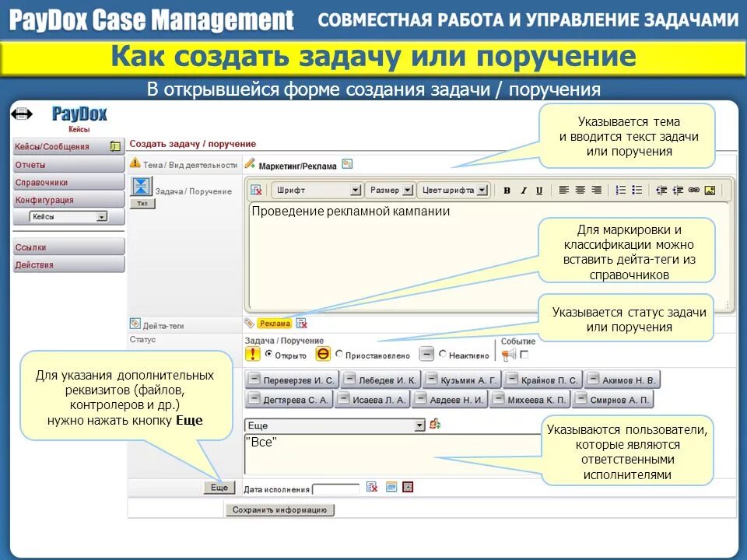
Task: Toggle bold formatting
Action: (507, 191)
